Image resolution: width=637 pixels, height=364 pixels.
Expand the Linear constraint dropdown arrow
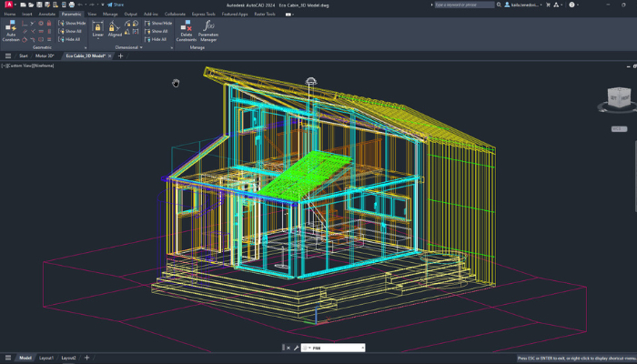(98, 39)
